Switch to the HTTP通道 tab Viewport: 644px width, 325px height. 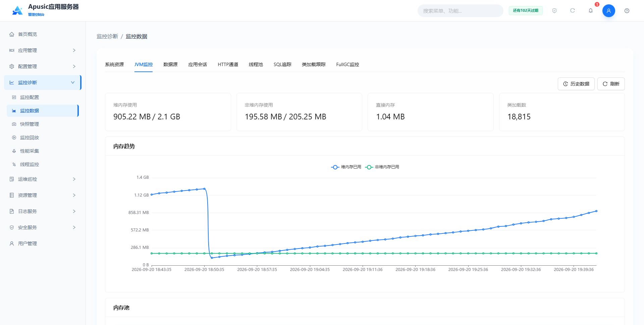pyautogui.click(x=228, y=64)
